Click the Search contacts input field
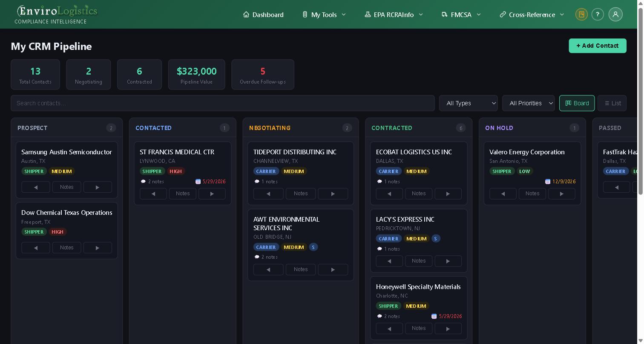Viewport: 644px width, 344px height. [223, 103]
